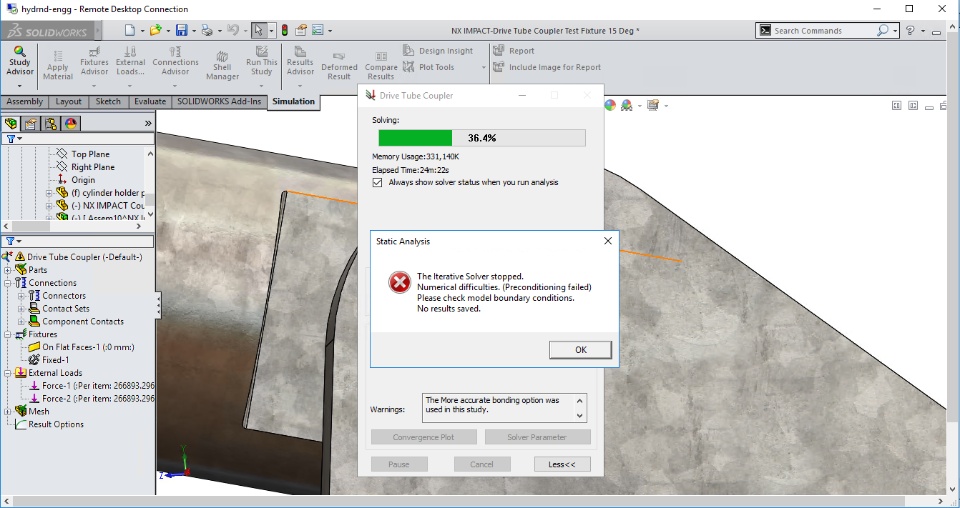The height and width of the screenshot is (508, 960).
Task: Open External Loads dropdown arrow
Action: point(130,86)
